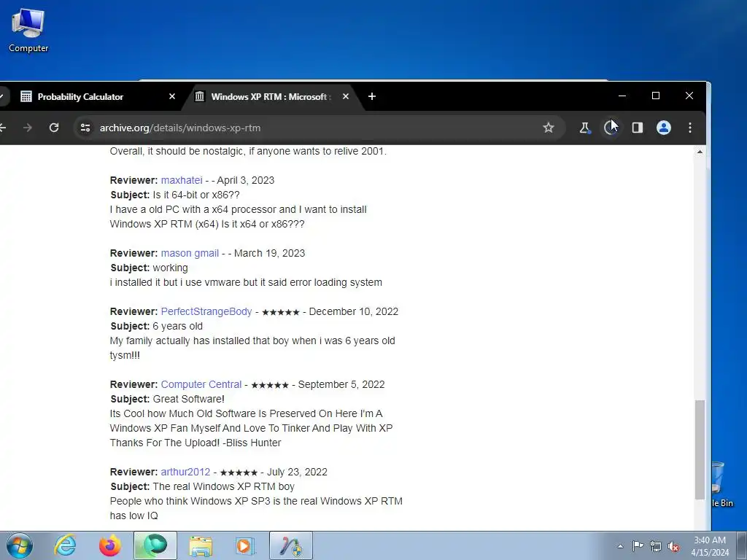Screen dimensions: 747x560
Task: Click the tools shield taskbar icon
Action: point(291,545)
